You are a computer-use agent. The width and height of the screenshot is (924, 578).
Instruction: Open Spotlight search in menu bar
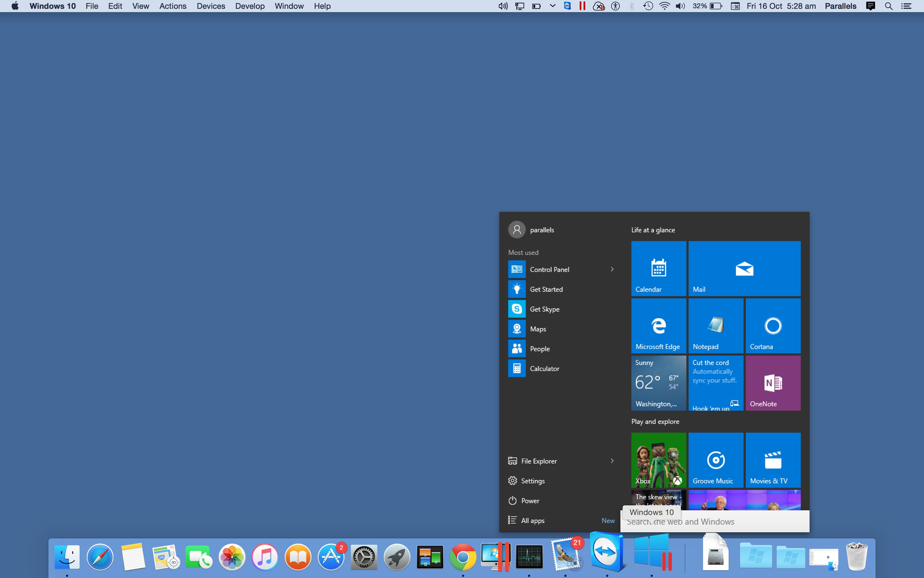(889, 6)
